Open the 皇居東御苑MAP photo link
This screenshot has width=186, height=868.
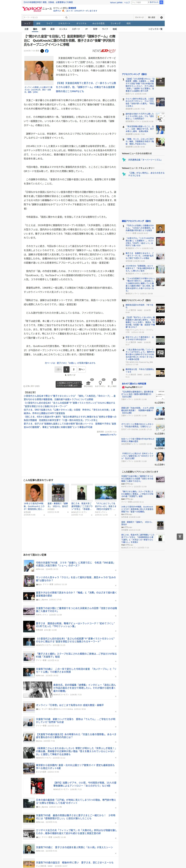pos(86,87)
